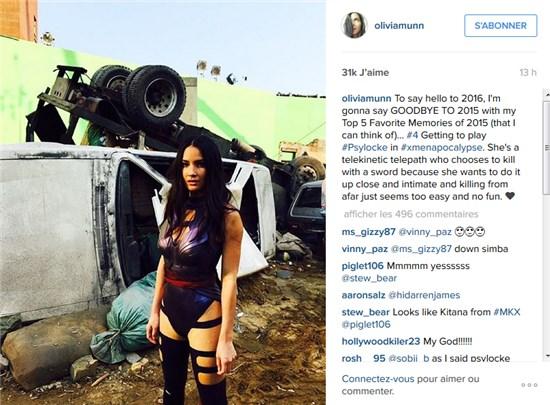The width and height of the screenshot is (550, 405).
Task: Click the #4 hashtag in caption
Action: coord(412,135)
